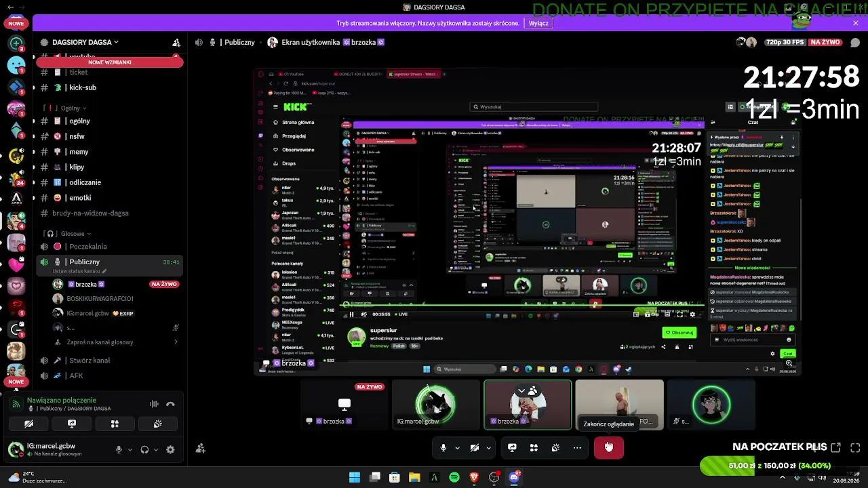Enter full screen mode for the stream
This screenshot has height=488, width=868.
coord(855,447)
